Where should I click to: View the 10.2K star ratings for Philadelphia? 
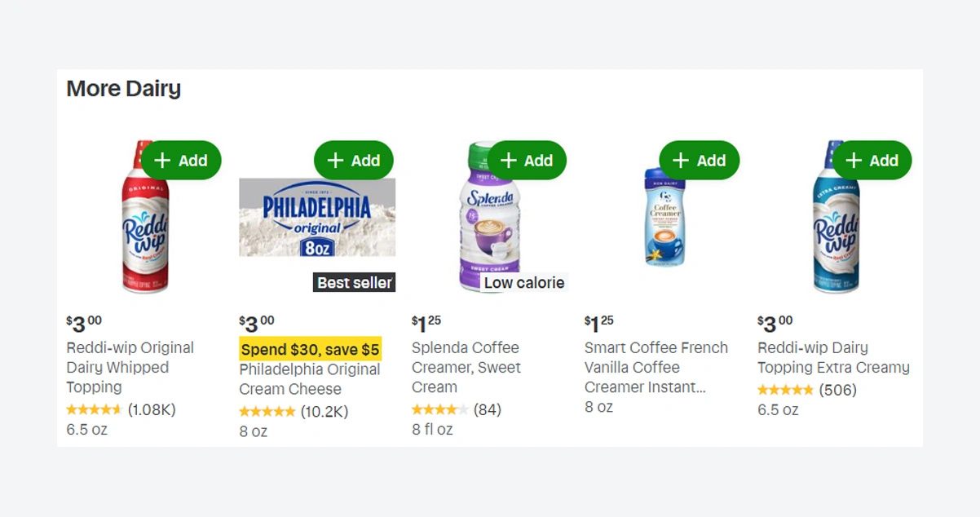(294, 412)
